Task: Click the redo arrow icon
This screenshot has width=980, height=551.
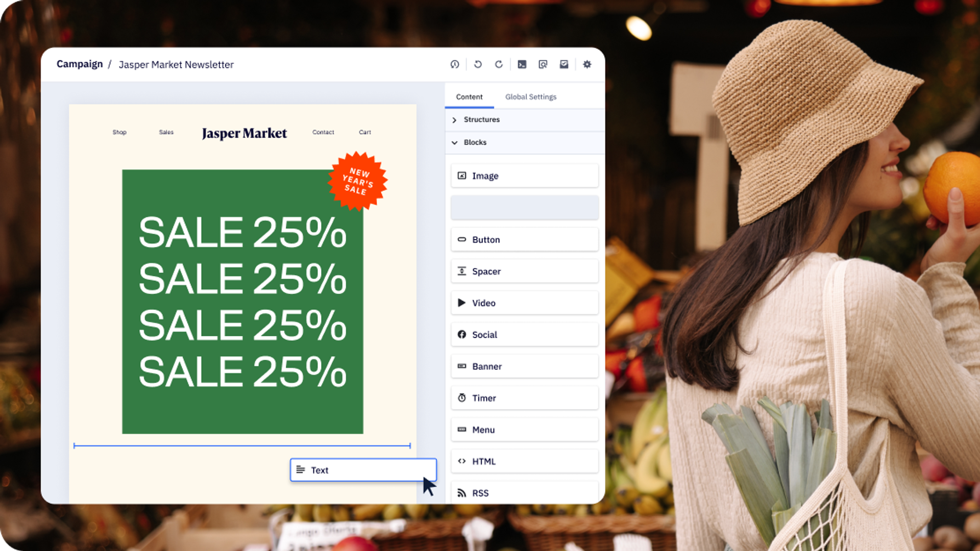Action: tap(499, 64)
